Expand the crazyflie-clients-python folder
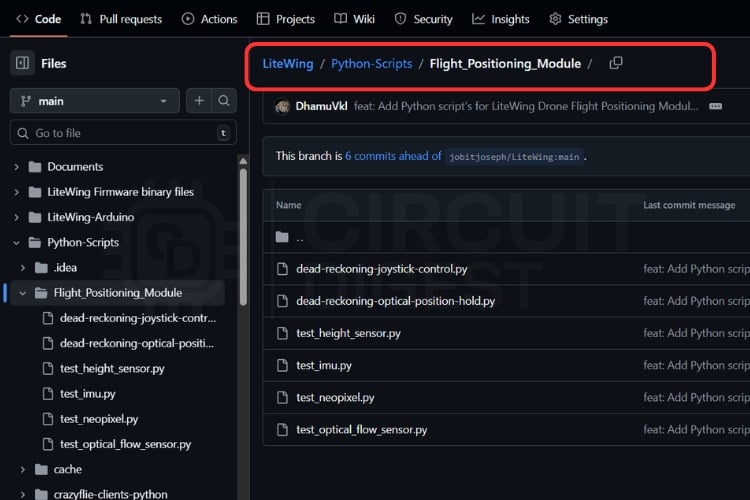Viewport: 750px width, 500px height. pos(23,494)
